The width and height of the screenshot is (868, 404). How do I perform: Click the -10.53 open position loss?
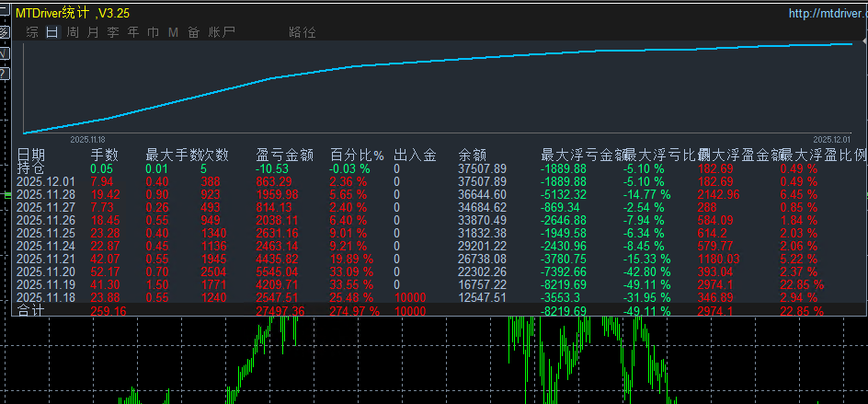coord(272,168)
